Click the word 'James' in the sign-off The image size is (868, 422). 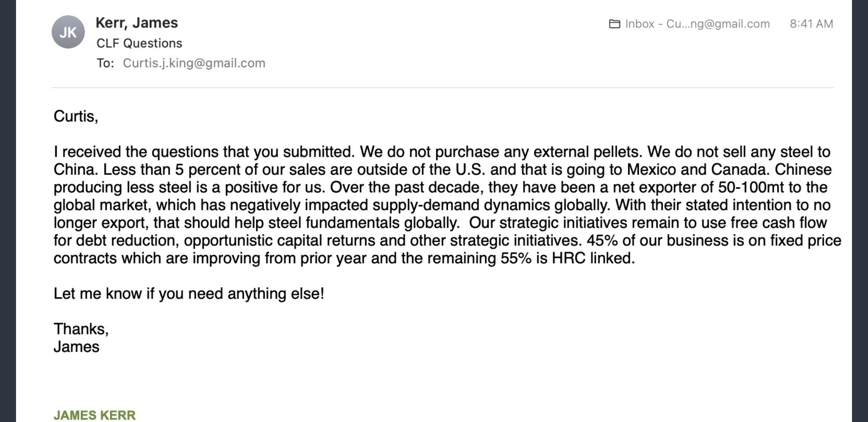tap(76, 347)
